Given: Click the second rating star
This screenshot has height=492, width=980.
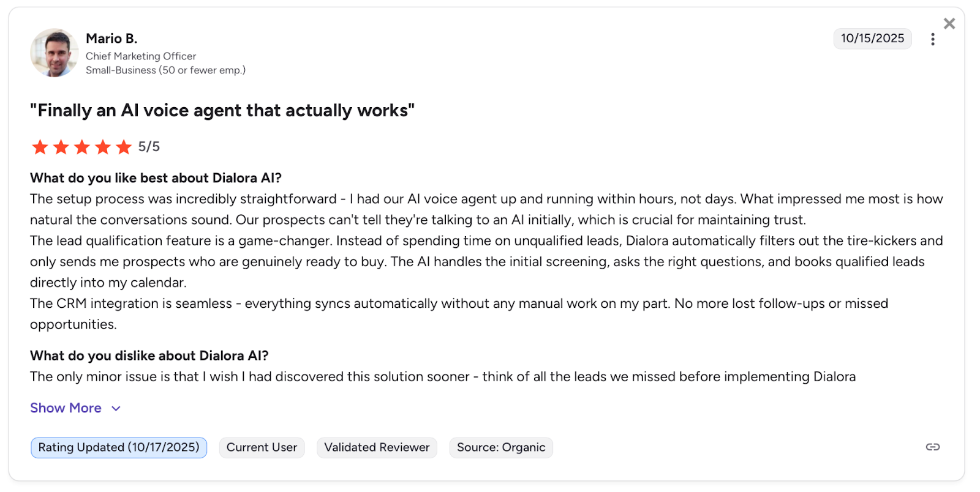Looking at the screenshot, I should point(61,147).
